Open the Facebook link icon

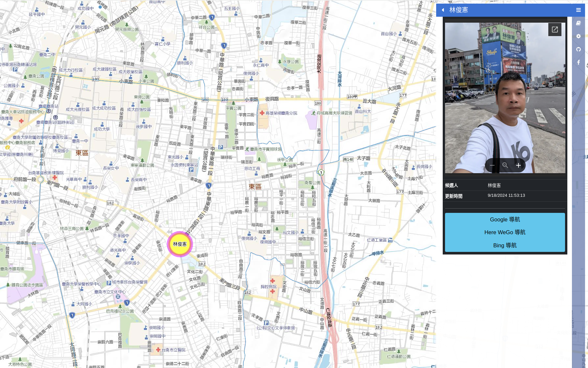point(578,62)
